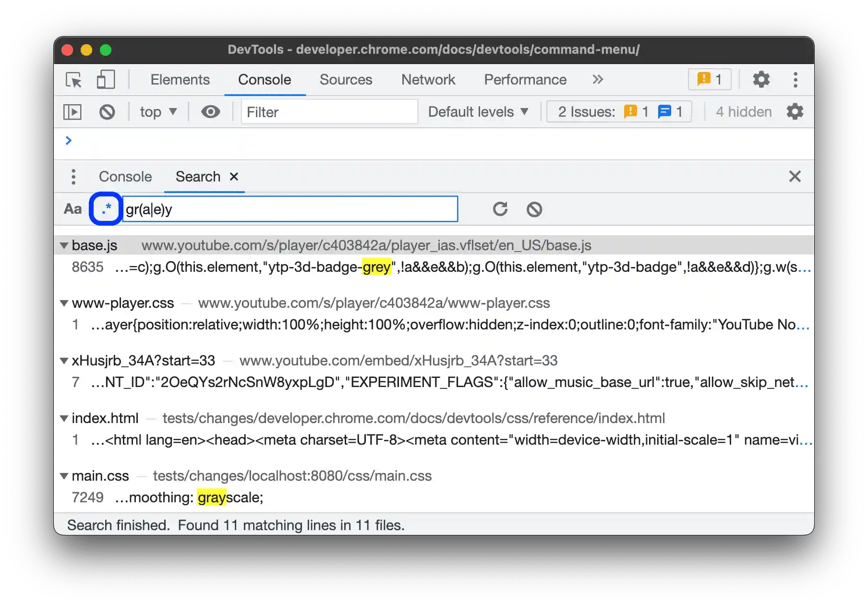This screenshot has width=868, height=606.
Task: Refresh the search results
Action: point(500,209)
